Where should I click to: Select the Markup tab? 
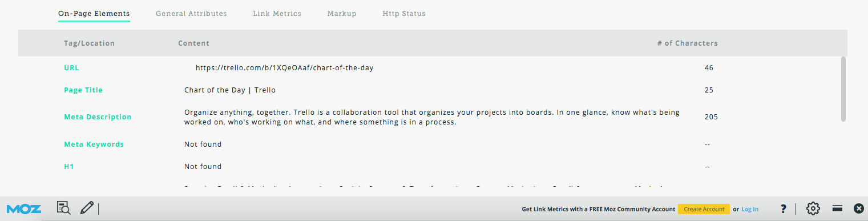pyautogui.click(x=342, y=13)
